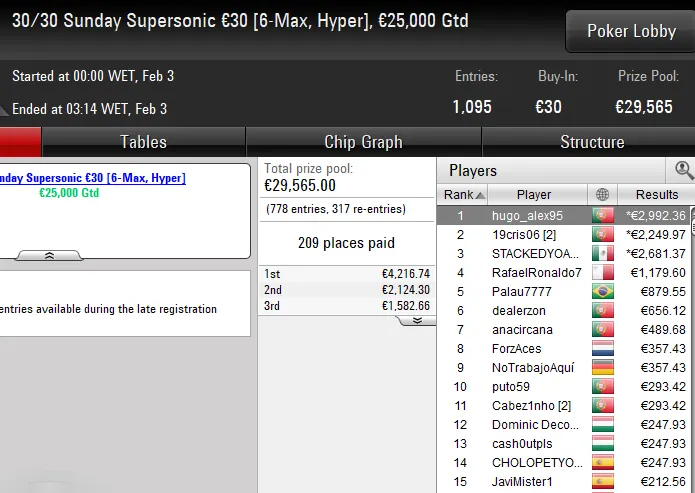This screenshot has width=695, height=493.
Task: Click the Portugal flag beside hugo_alex95
Action: 602,215
